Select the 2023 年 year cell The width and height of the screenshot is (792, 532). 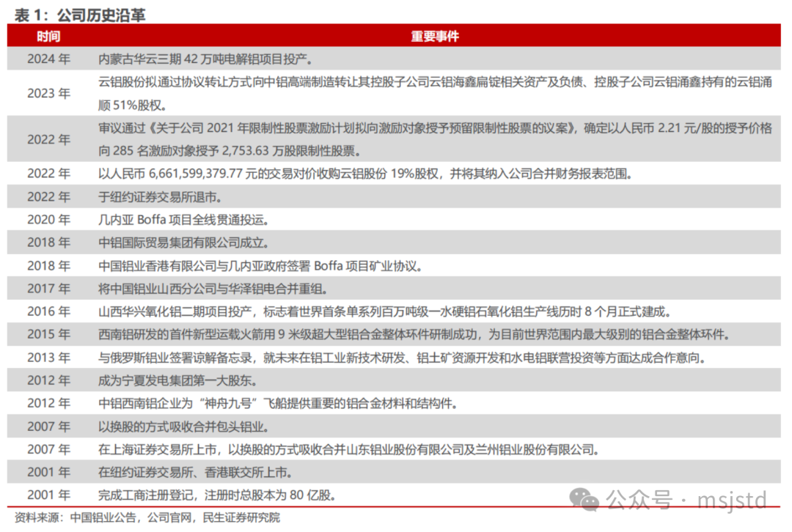click(48, 93)
